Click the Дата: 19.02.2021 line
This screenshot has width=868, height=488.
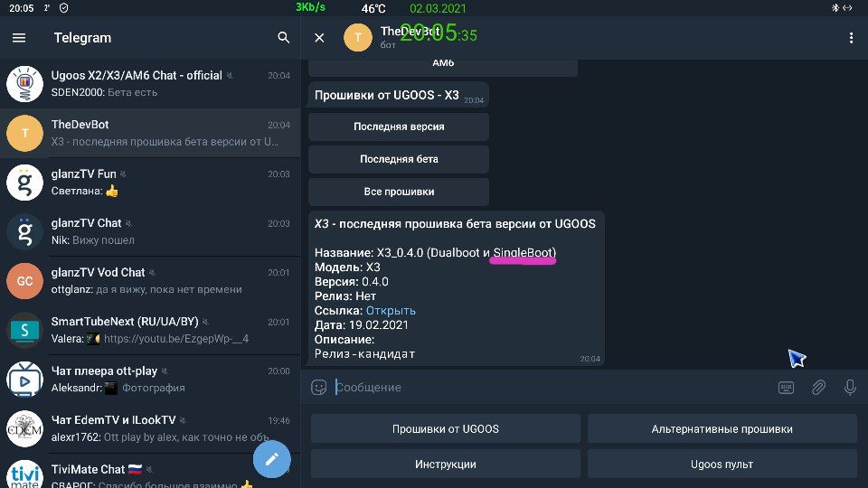coord(362,324)
